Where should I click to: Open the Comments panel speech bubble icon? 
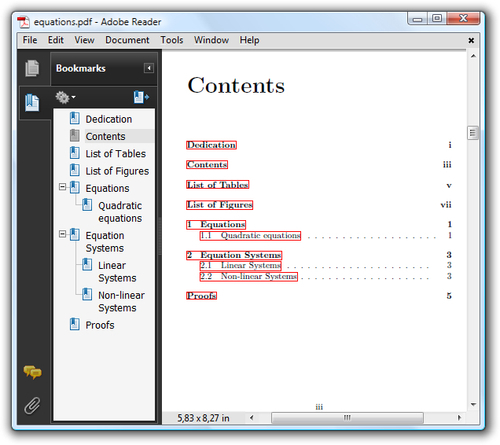[x=32, y=372]
